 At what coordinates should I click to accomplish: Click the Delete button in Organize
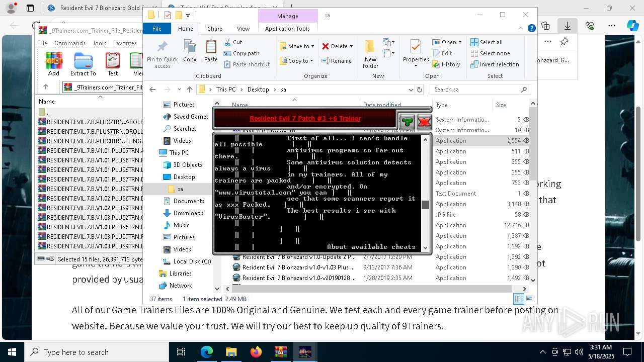pyautogui.click(x=337, y=46)
